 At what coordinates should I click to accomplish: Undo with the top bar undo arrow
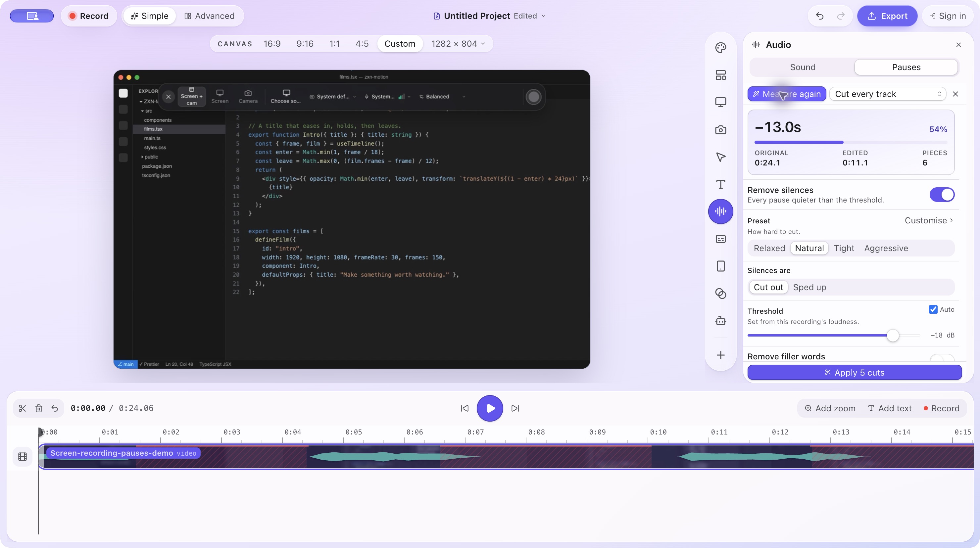(x=820, y=16)
